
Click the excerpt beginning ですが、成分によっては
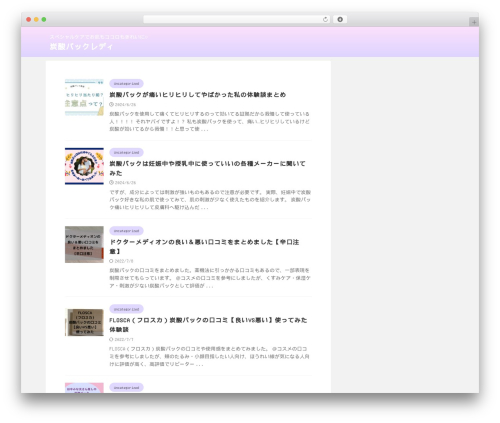pyautogui.click(x=210, y=200)
